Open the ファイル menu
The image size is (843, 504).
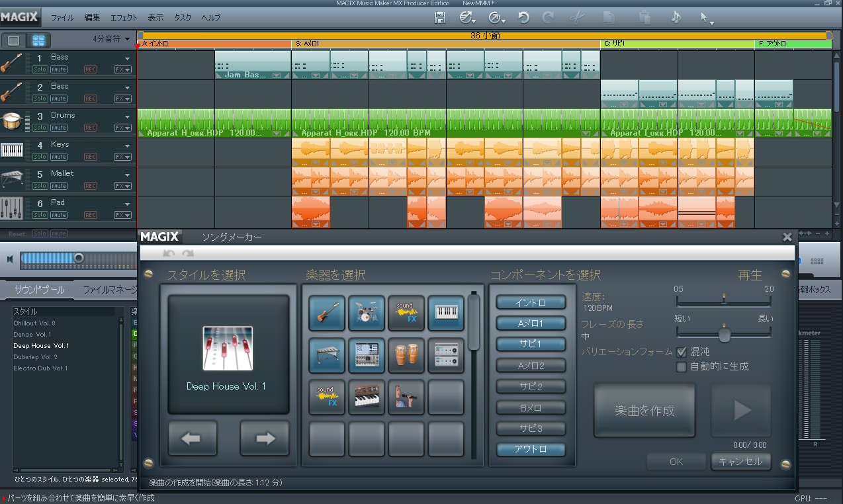pyautogui.click(x=62, y=18)
